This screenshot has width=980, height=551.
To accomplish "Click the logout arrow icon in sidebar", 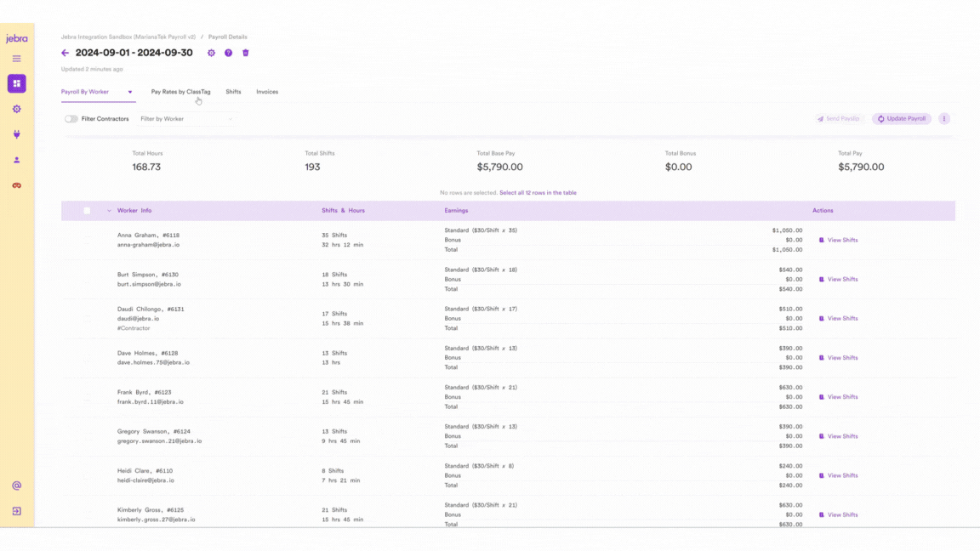I will [16, 511].
